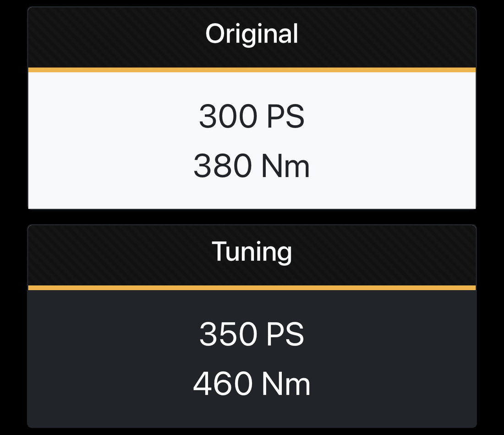Click the Nm unit next to 380

pyautogui.click(x=285, y=166)
